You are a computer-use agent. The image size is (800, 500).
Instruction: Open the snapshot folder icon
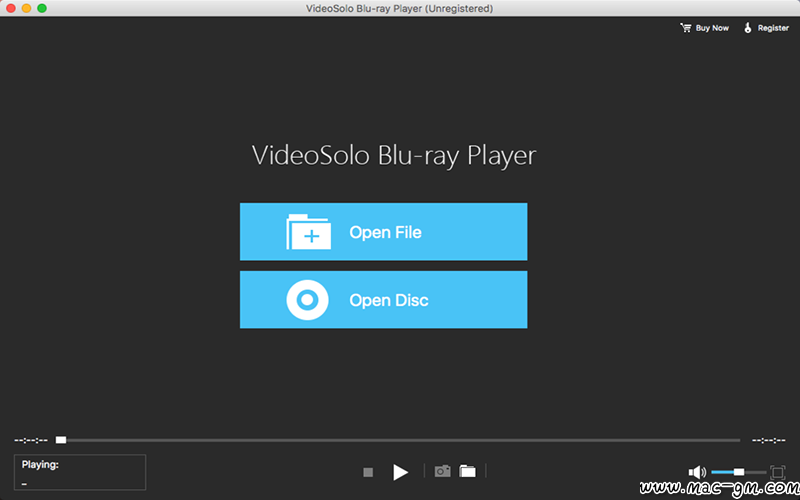tap(467, 471)
